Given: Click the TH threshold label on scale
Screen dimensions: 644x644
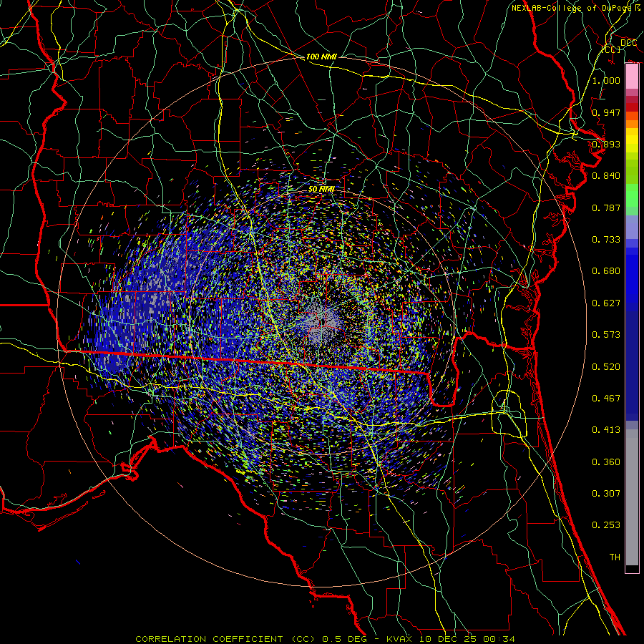Looking at the screenshot, I should pos(615,557).
